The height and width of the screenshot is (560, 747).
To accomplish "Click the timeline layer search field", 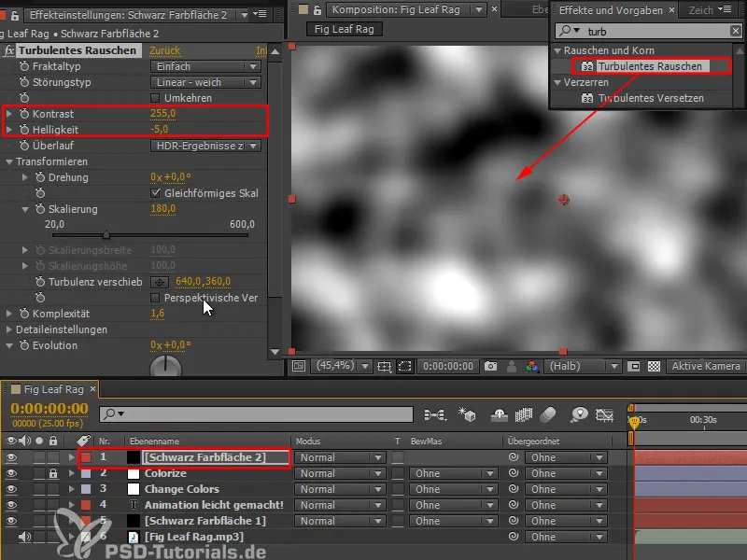I will click(256, 413).
